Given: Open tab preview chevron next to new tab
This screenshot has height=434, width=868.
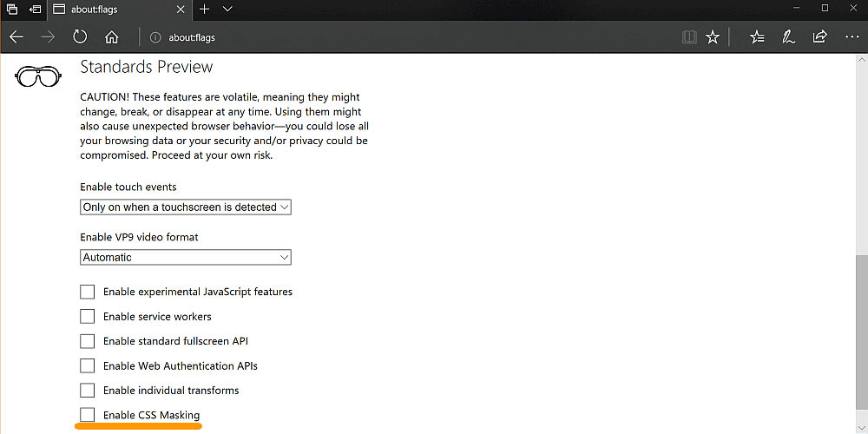Looking at the screenshot, I should click(x=227, y=9).
